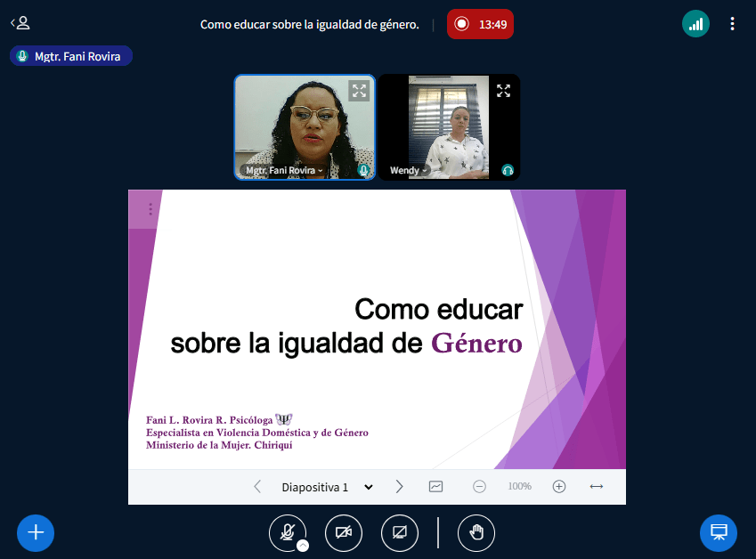This screenshot has height=559, width=756.
Task: Select Mgtr. Fani Rovira's video thumbnail
Action: 305,127
